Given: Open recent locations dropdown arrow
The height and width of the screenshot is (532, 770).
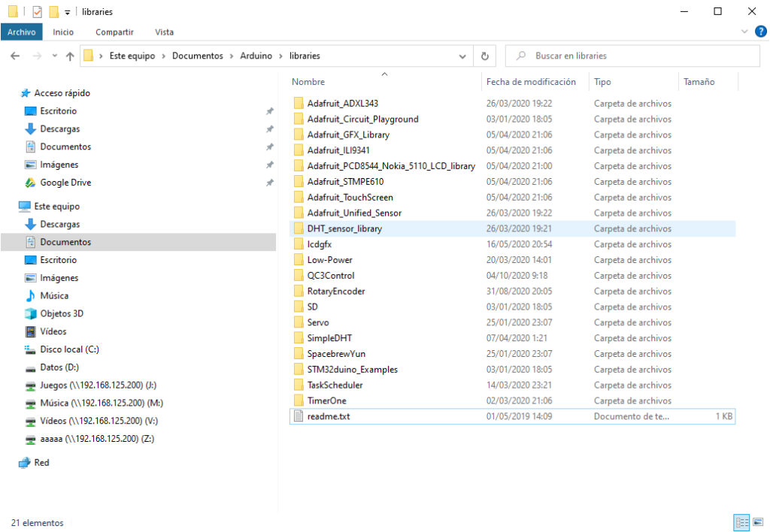Looking at the screenshot, I should tap(54, 56).
